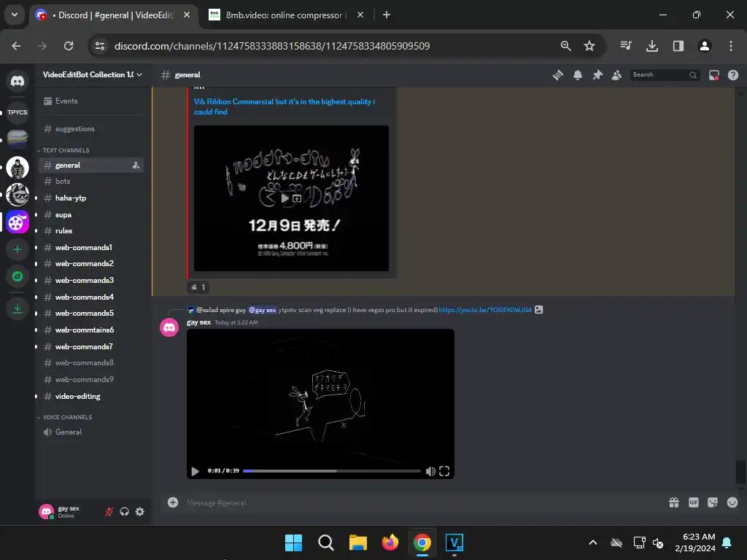Viewport: 747px width, 560px height.
Task: Select the TPYCS server icon
Action: pyautogui.click(x=18, y=112)
